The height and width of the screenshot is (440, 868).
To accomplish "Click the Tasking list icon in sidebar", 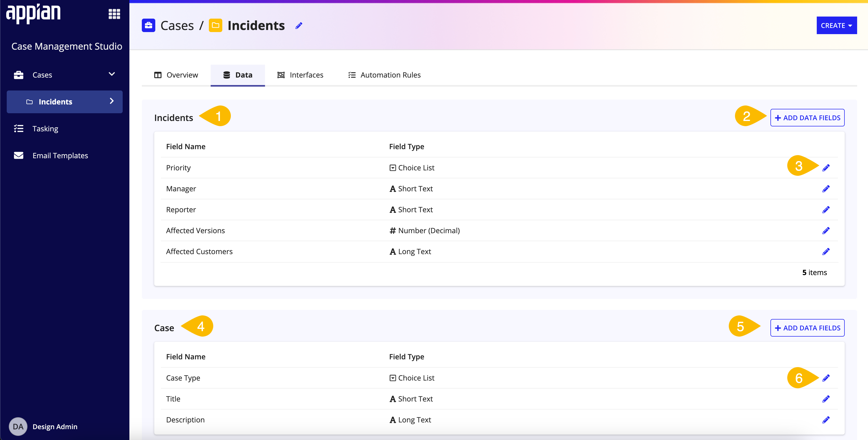I will pyautogui.click(x=19, y=128).
